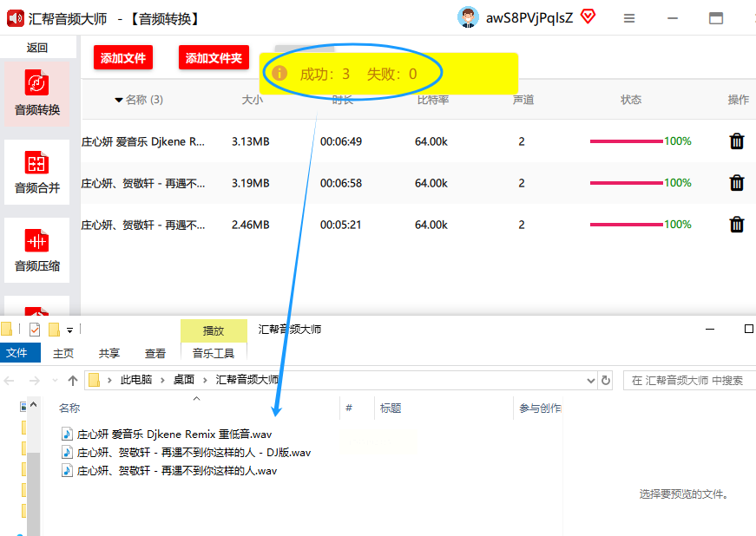Click the 参与创作 column header
This screenshot has width=756, height=536.
pos(540,409)
